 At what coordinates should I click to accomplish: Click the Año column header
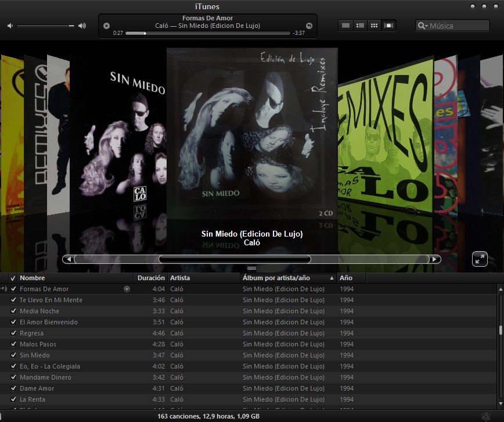point(347,278)
